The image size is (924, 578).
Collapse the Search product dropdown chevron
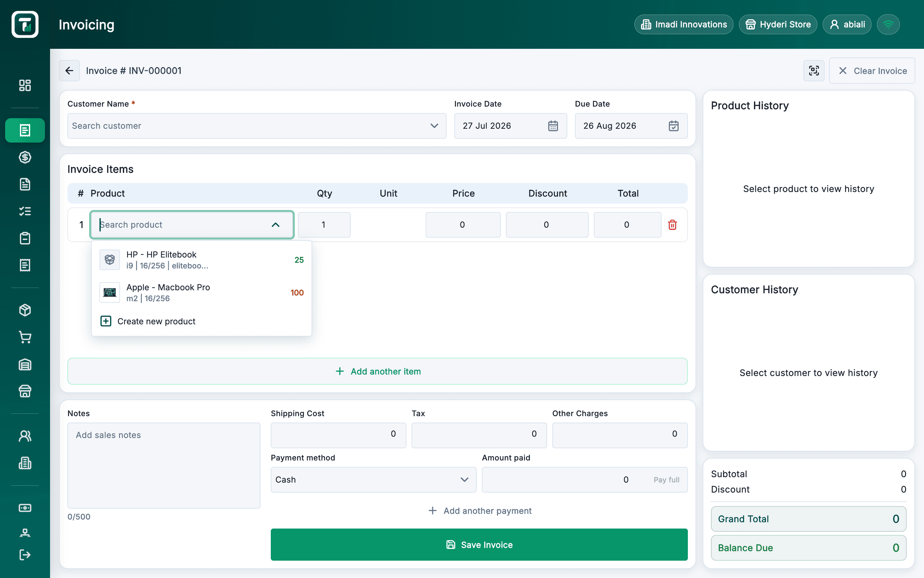tap(276, 225)
